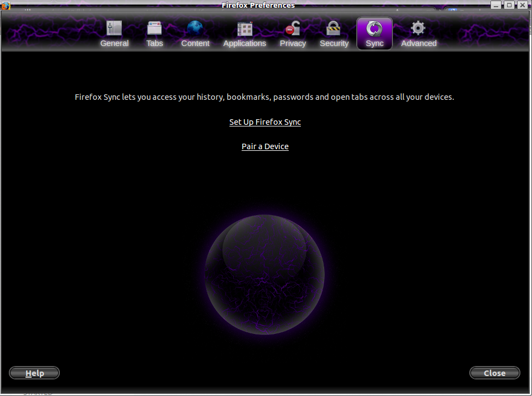
Task: Click the General light-switch icon
Action: pyautogui.click(x=114, y=28)
